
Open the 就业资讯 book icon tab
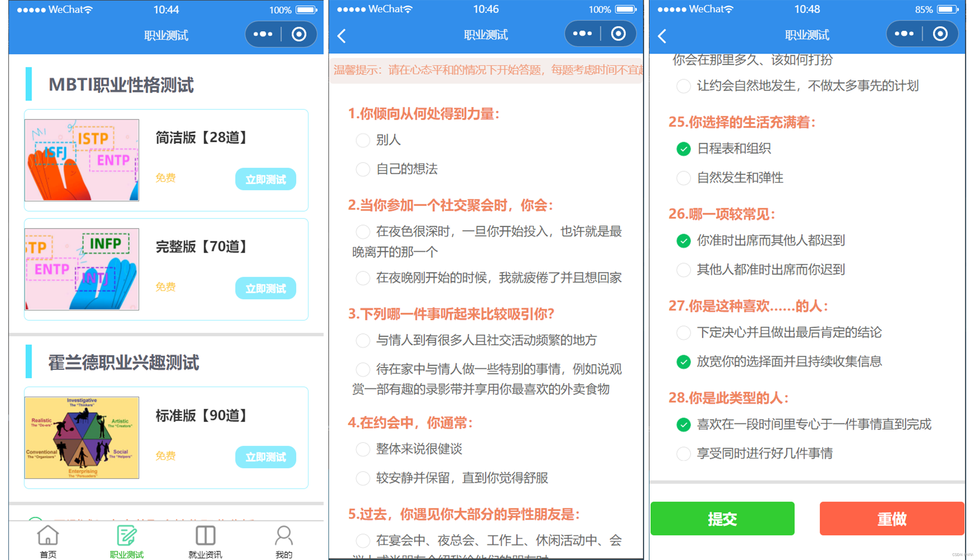[x=205, y=536]
